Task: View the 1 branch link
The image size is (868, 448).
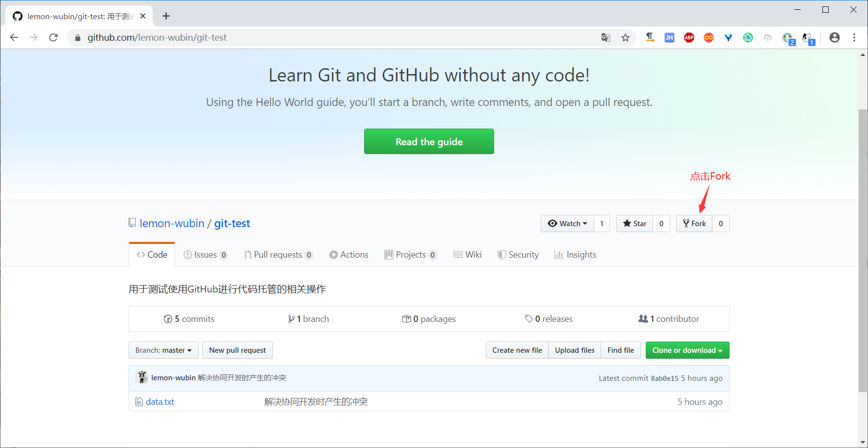Action: [309, 319]
